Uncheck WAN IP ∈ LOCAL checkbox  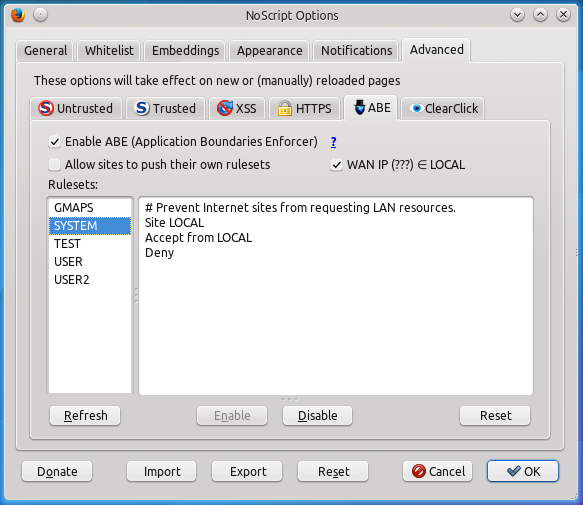coord(336,164)
